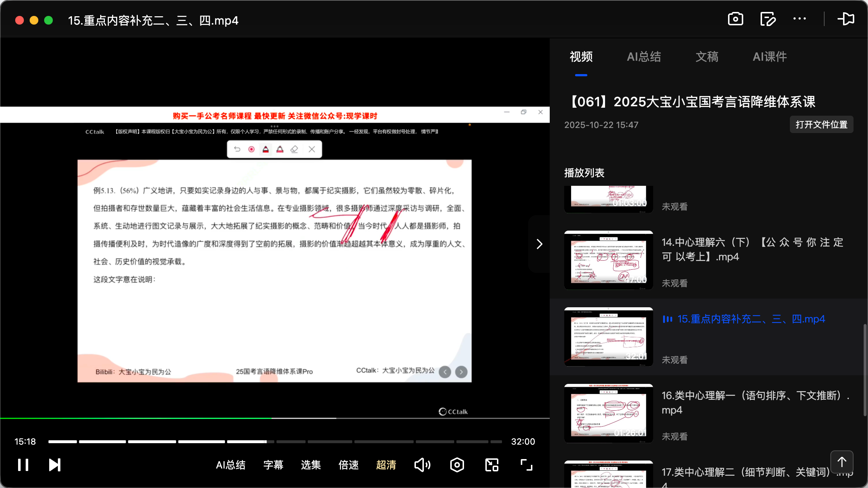
Task: Pin the player window on top
Action: [x=846, y=19]
